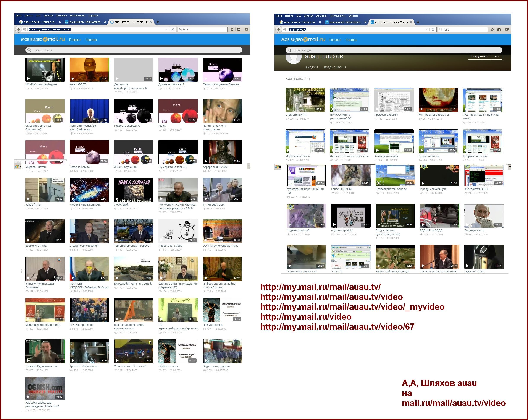Open the 'ВИДЕО 66' profile section
The width and height of the screenshot is (528, 420).
312,67
